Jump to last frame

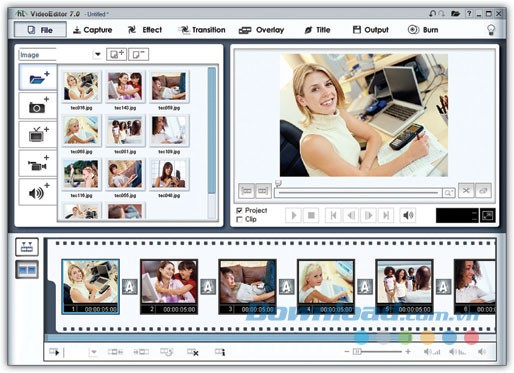(x=386, y=215)
